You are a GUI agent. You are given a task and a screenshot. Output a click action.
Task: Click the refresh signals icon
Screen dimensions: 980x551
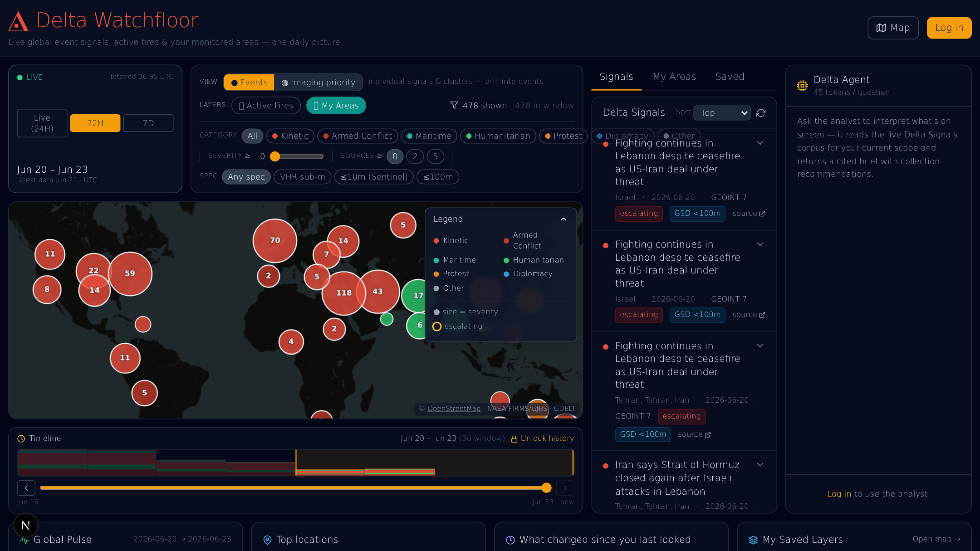761,113
